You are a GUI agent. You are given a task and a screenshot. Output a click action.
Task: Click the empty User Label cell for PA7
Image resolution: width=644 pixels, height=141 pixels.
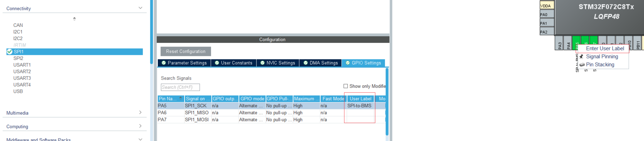[360, 120]
